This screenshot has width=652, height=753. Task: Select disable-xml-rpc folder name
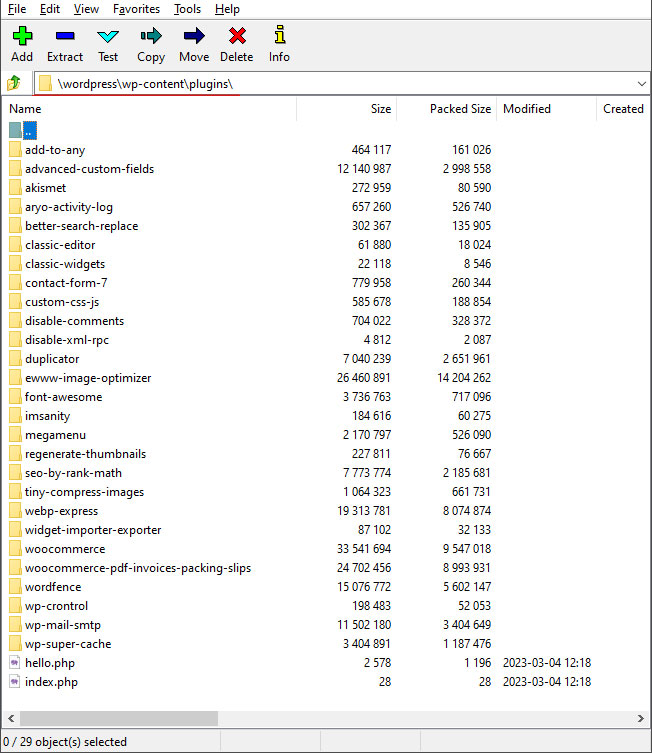coord(67,340)
